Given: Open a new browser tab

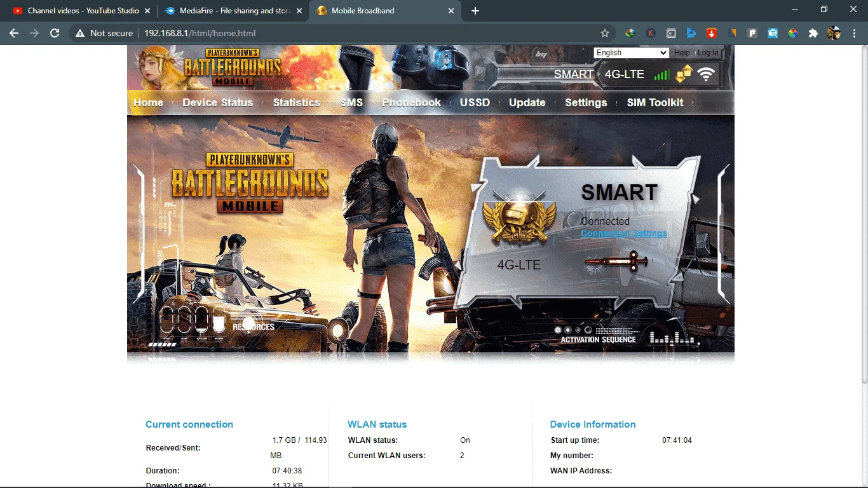Looking at the screenshot, I should point(475,11).
